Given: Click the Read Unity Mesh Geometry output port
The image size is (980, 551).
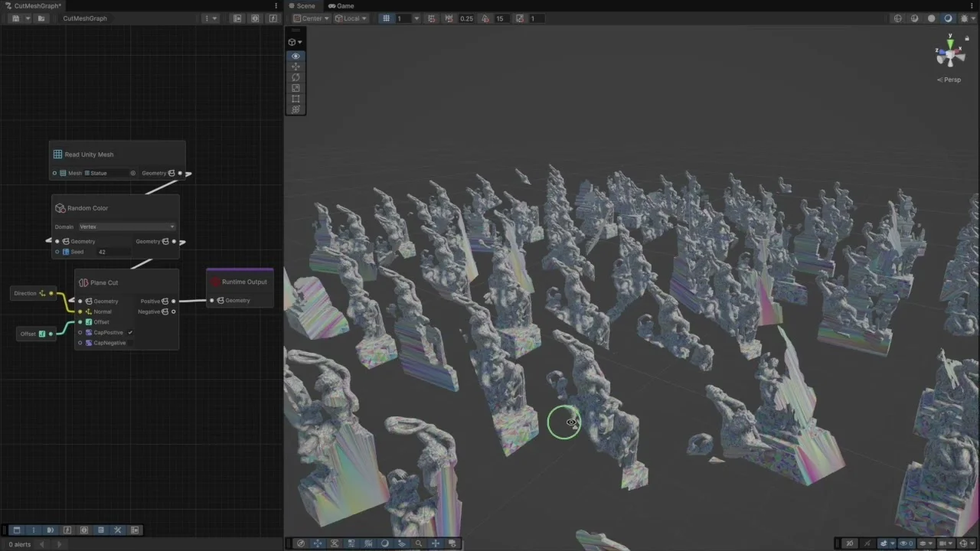Looking at the screenshot, I should pos(180,173).
